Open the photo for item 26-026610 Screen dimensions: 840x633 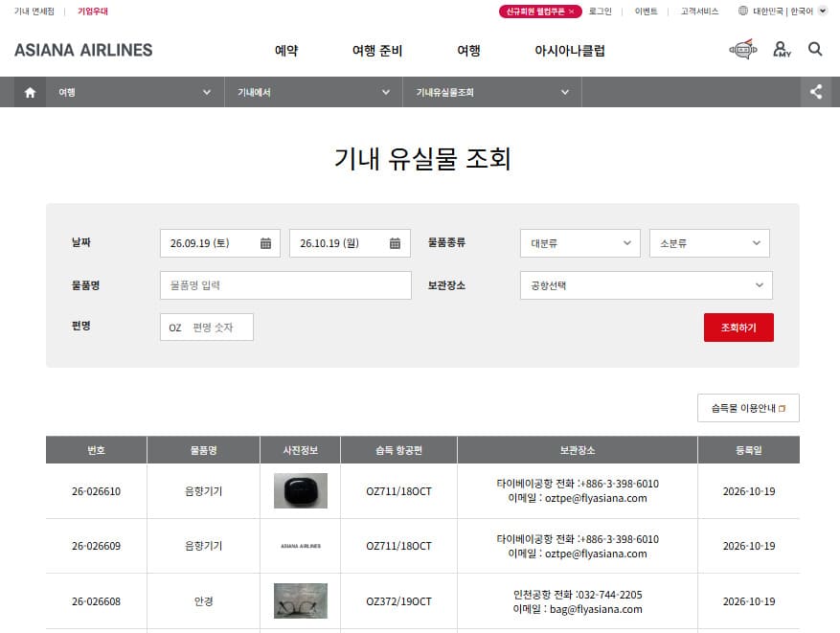coord(301,490)
